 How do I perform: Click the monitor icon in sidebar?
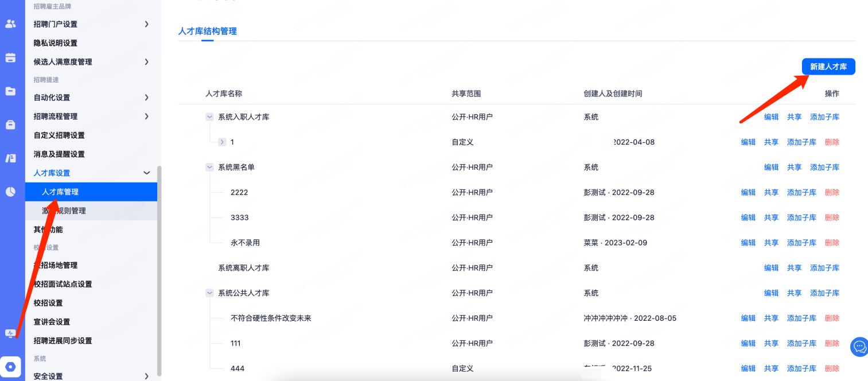pyautogui.click(x=10, y=333)
